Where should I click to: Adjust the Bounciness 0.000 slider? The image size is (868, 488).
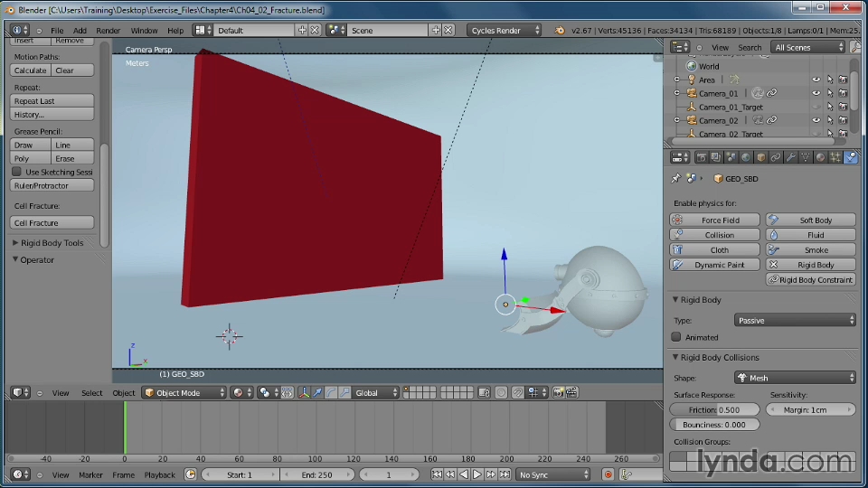point(714,425)
